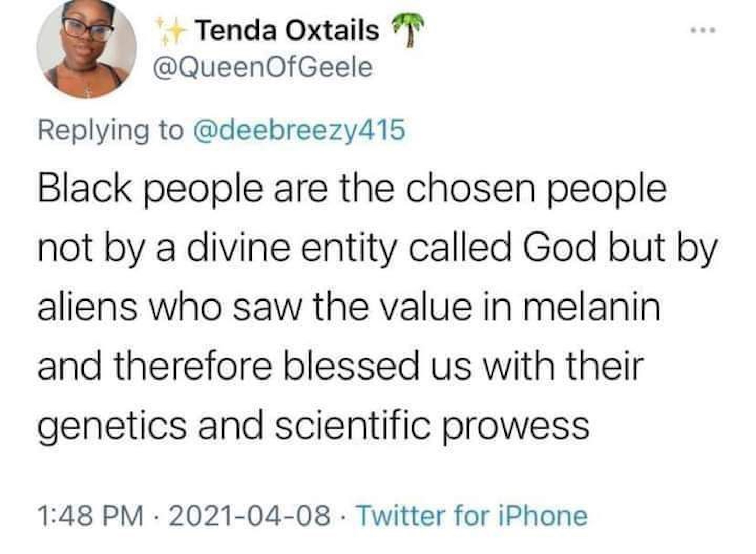Screen dimensions: 756x554
Task: Open the Tenda Oxtails profile photo
Action: coord(86,48)
